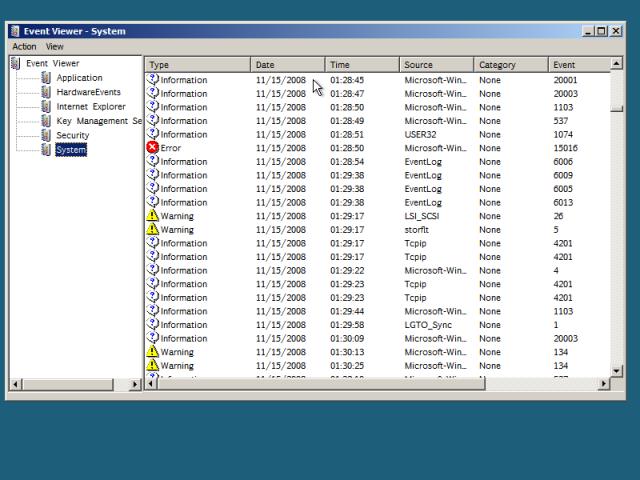
Task: Sort by the Category column header
Action: pos(511,64)
